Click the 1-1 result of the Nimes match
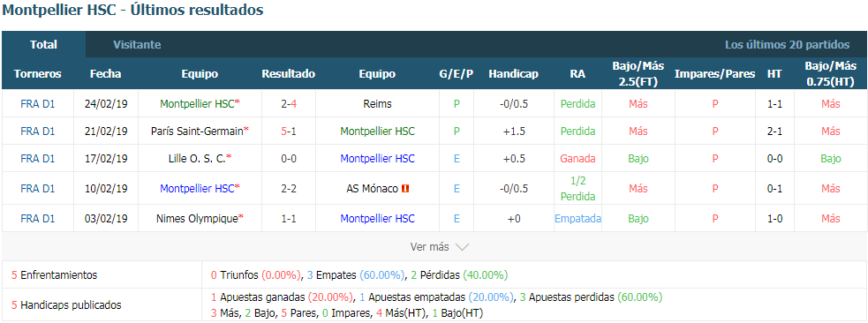 click(289, 219)
